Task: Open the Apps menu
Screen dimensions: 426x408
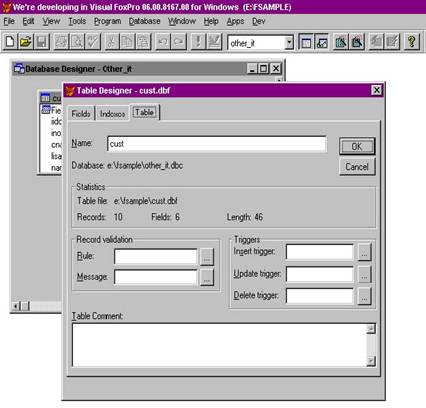Action: point(235,21)
